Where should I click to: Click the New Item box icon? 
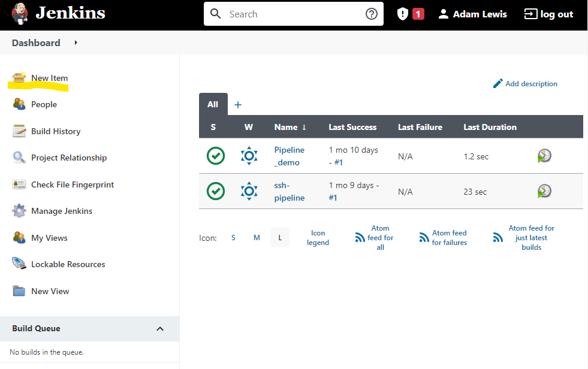(19, 77)
